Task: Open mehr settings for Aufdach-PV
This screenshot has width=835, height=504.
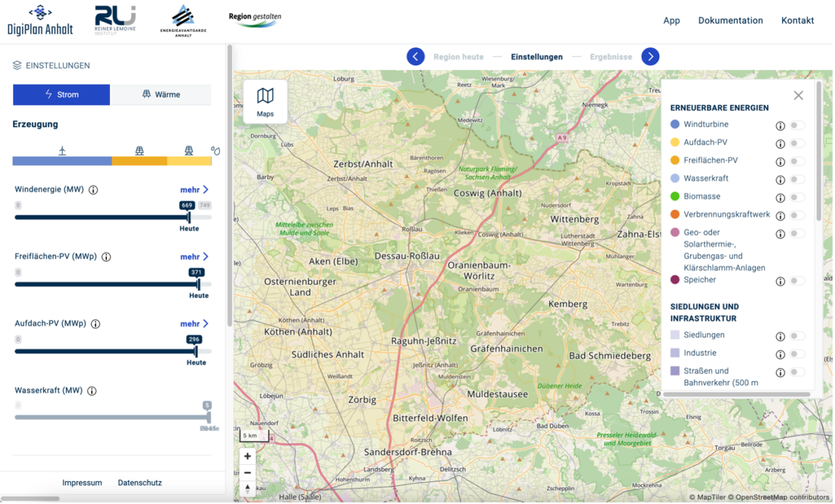Action: (193, 323)
